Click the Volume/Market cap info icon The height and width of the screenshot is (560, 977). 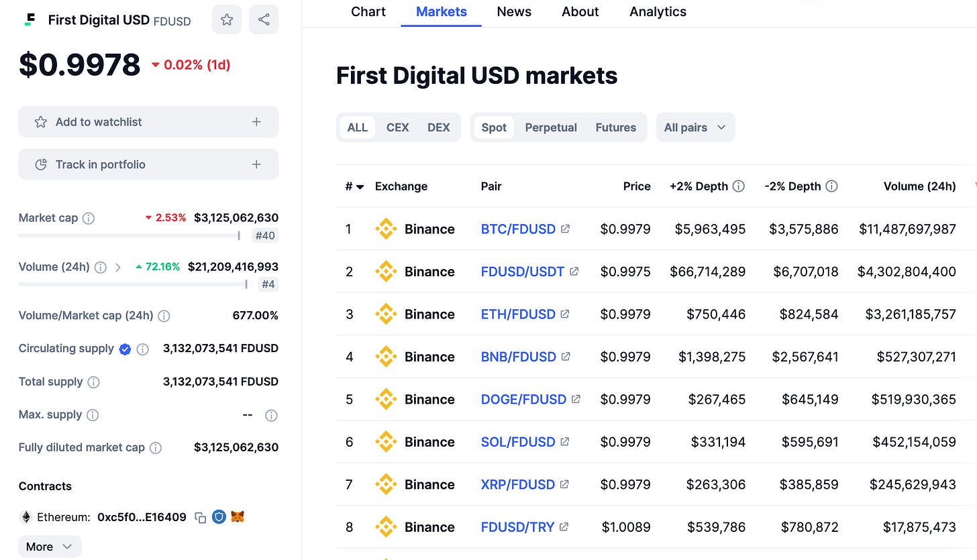click(164, 316)
